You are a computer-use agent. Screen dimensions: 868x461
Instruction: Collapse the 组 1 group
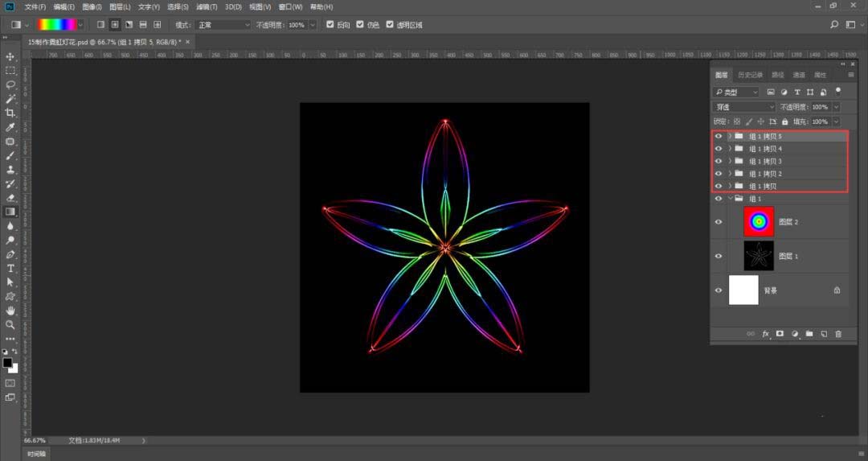click(x=730, y=199)
